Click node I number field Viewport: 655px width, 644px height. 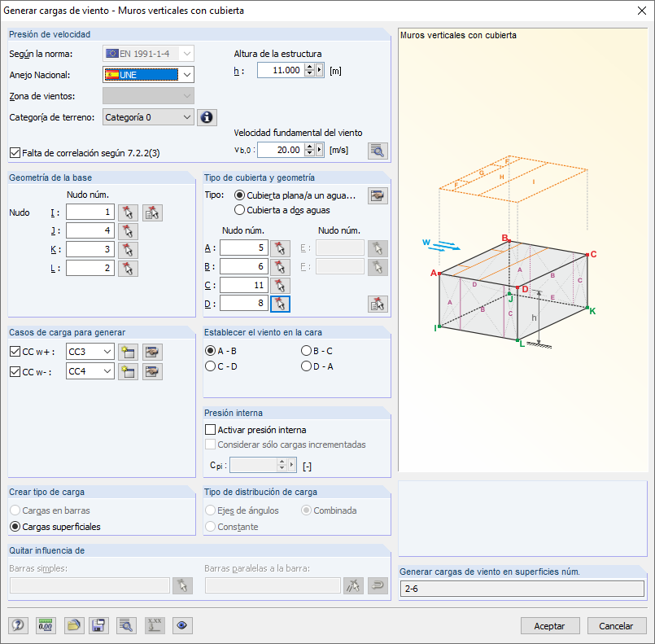tap(90, 212)
